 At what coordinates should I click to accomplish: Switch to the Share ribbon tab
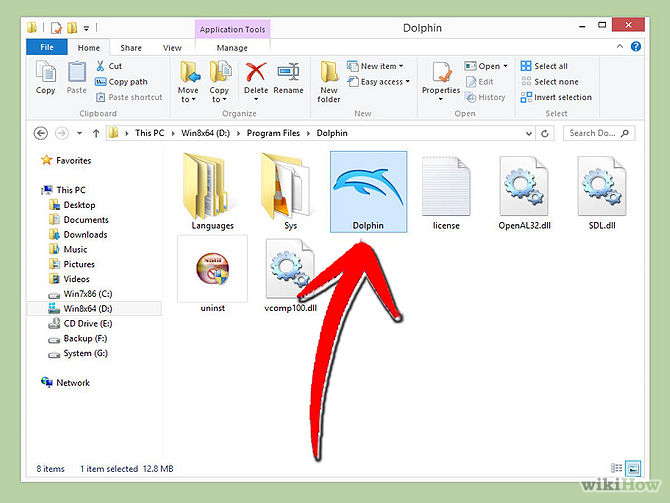[x=131, y=48]
